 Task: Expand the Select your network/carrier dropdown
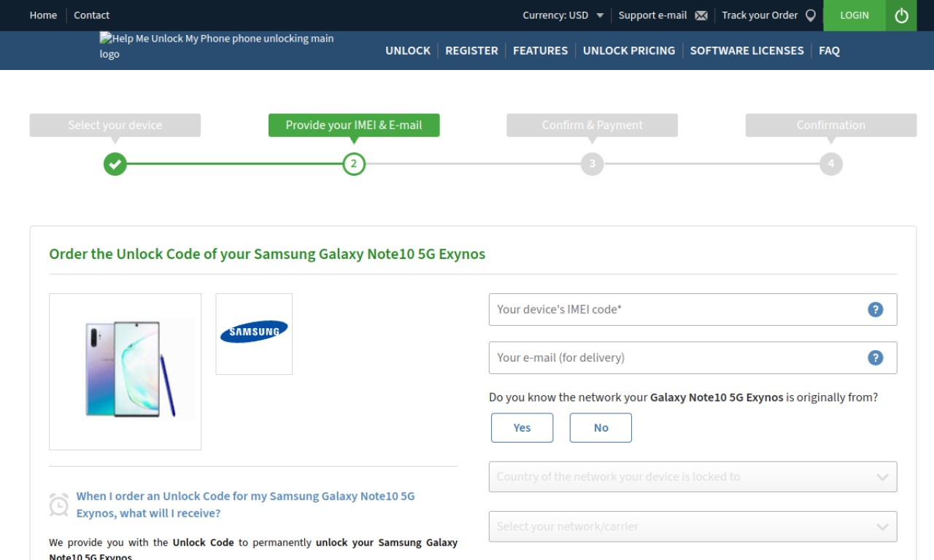pyautogui.click(x=692, y=526)
